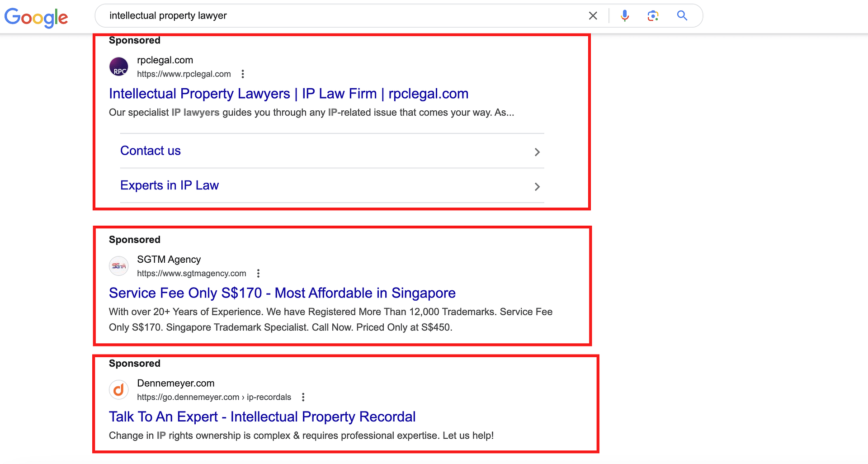Screen dimensions: 868x464
Task: Click the SGTM Agency favicon
Action: click(119, 266)
